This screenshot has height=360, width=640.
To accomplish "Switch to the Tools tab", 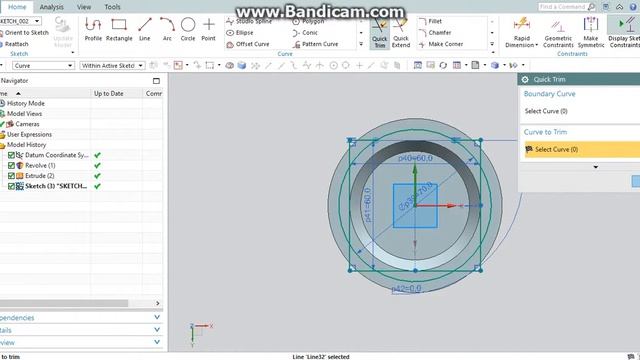I will (x=112, y=7).
